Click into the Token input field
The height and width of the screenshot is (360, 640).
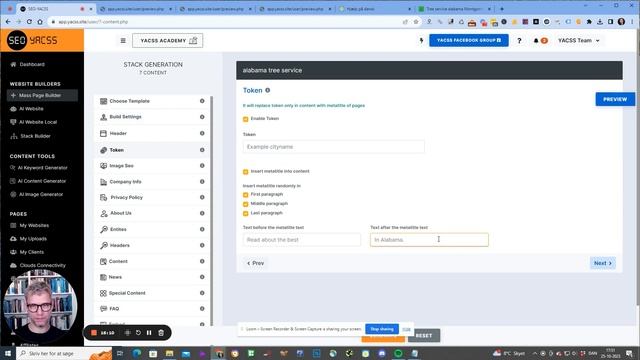tap(333, 147)
